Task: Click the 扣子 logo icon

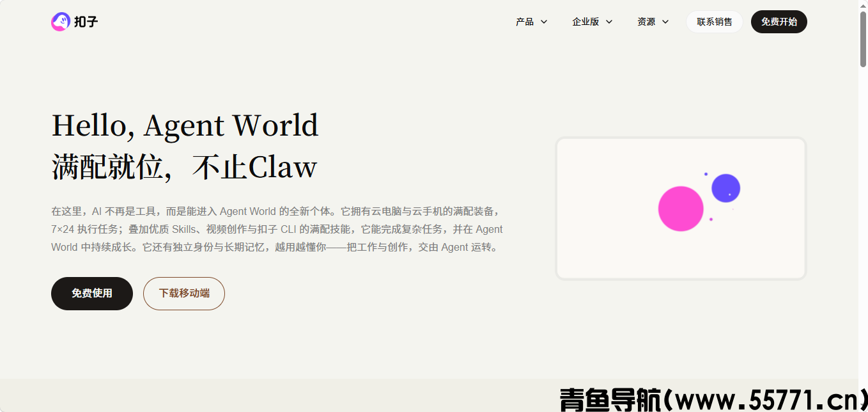Action: [61, 22]
